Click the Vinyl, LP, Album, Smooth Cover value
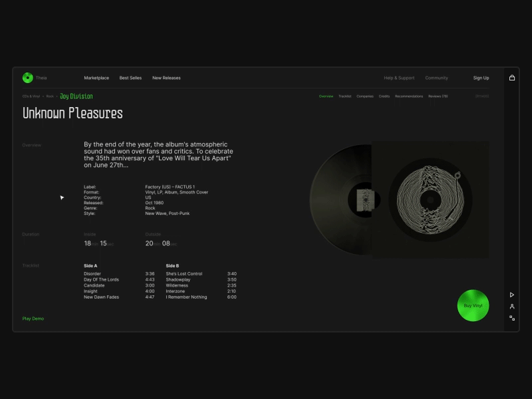This screenshot has width=532, height=399. [x=176, y=192]
